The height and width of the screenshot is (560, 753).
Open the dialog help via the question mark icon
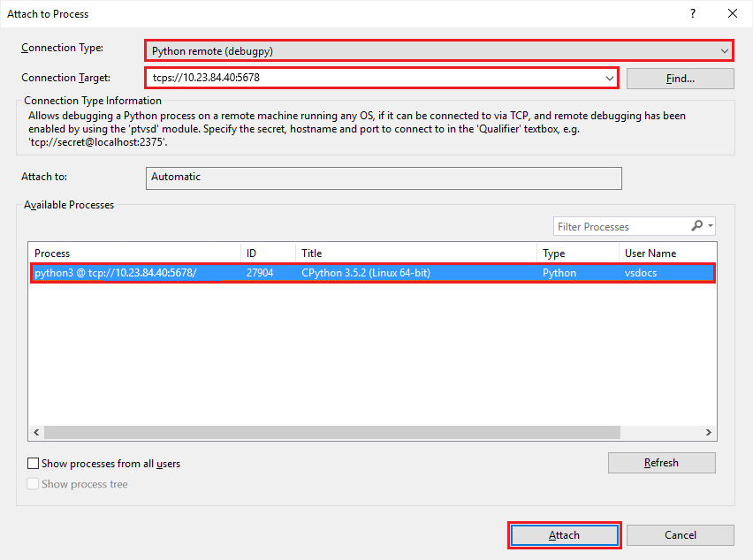coord(695,13)
